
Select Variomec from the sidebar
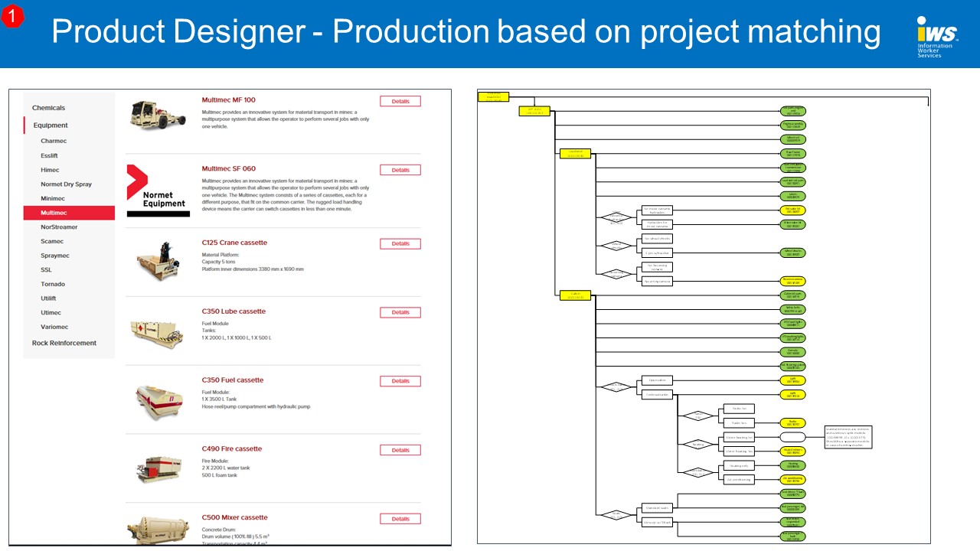tap(54, 327)
